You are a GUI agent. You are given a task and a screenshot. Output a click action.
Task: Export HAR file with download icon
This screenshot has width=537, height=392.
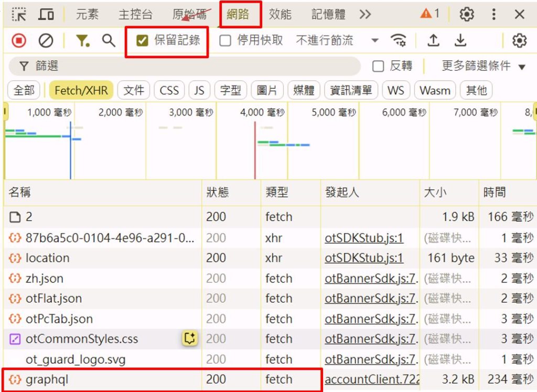click(460, 40)
